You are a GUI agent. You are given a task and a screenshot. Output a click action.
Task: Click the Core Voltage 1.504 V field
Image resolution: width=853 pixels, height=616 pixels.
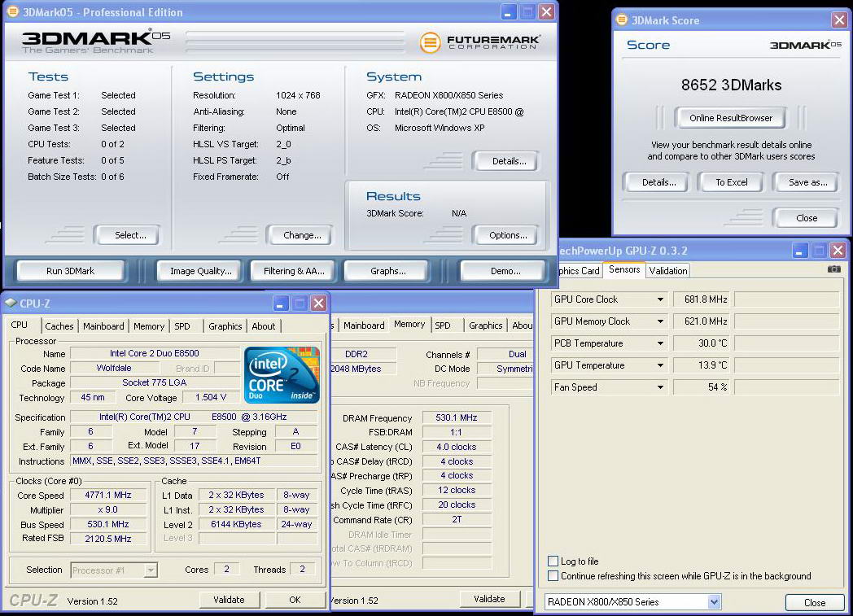tap(210, 397)
